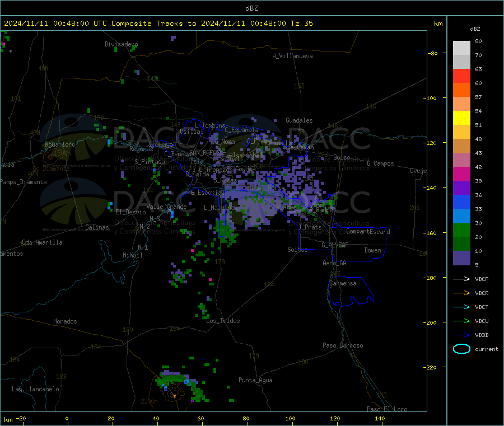This screenshot has width=504, height=426.
Task: Pick the purple 5 dBZ color swatch
Action: tap(461, 258)
